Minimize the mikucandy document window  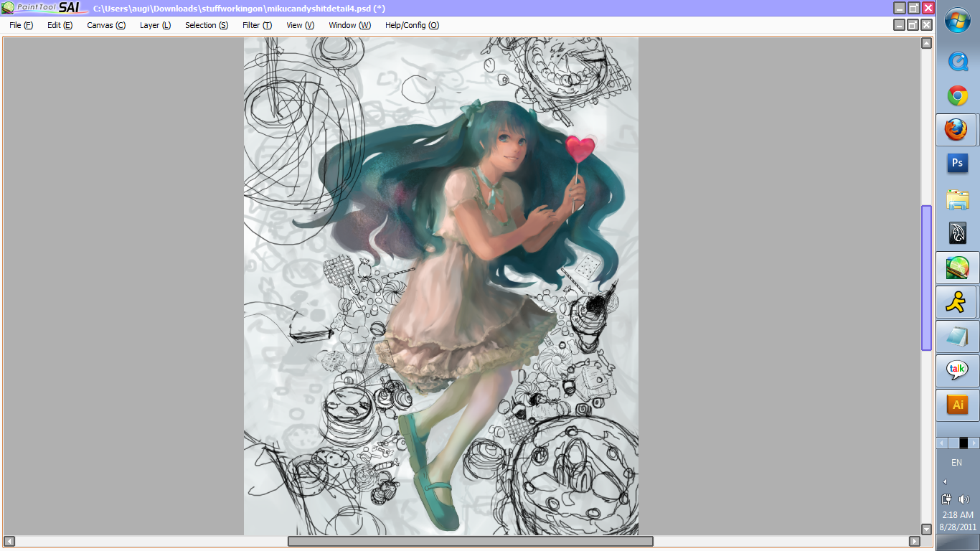(900, 25)
